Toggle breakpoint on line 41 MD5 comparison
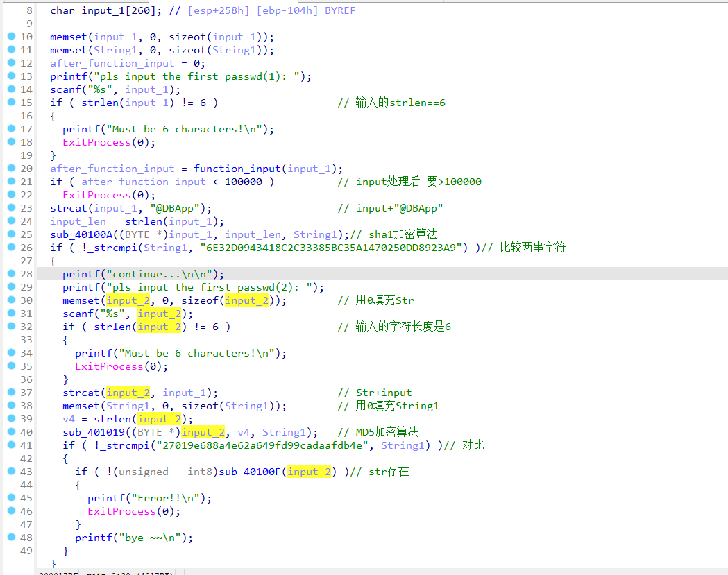Viewport: 728px width, 575px height. coord(11,445)
